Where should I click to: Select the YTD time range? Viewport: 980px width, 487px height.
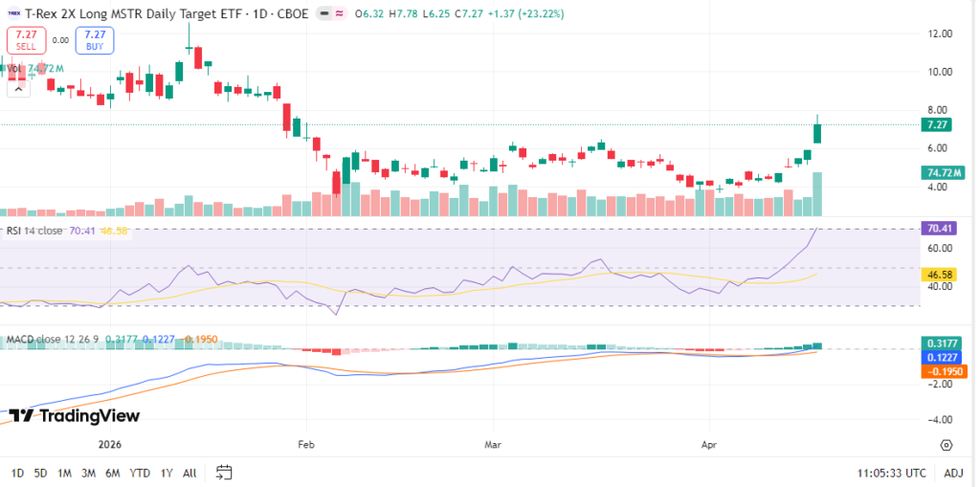coord(140,474)
